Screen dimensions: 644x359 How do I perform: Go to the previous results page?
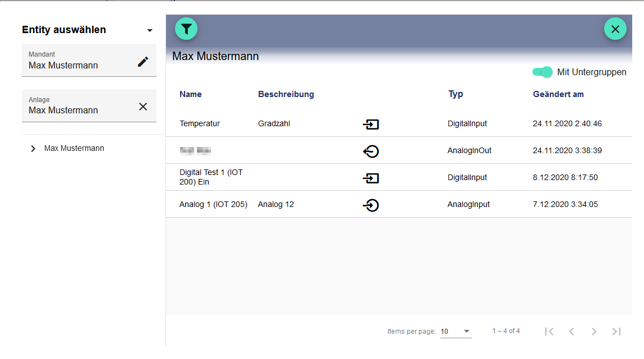point(571,331)
